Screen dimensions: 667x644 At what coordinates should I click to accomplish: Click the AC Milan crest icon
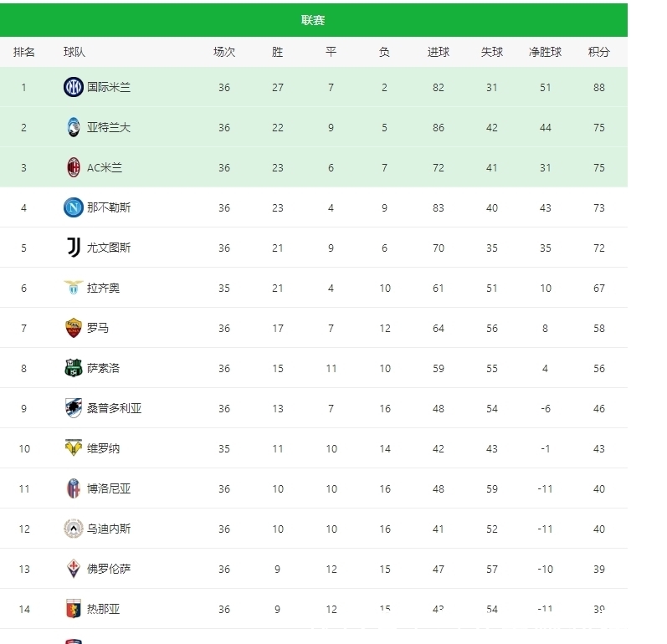tap(74, 167)
